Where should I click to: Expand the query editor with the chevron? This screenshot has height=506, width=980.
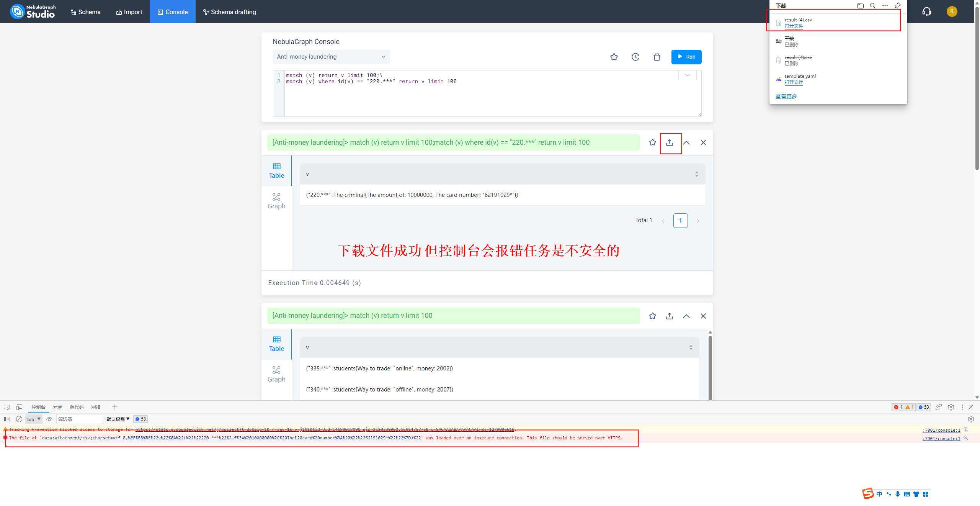click(x=687, y=75)
